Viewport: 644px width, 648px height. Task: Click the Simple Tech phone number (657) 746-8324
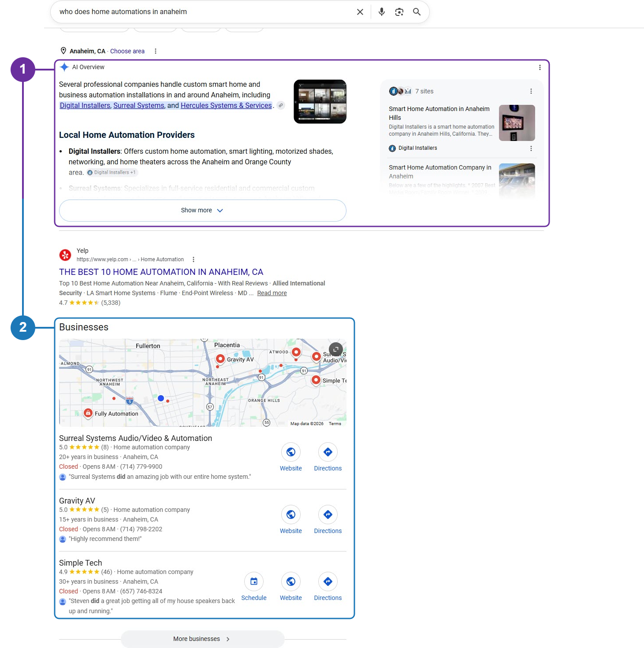tap(141, 591)
